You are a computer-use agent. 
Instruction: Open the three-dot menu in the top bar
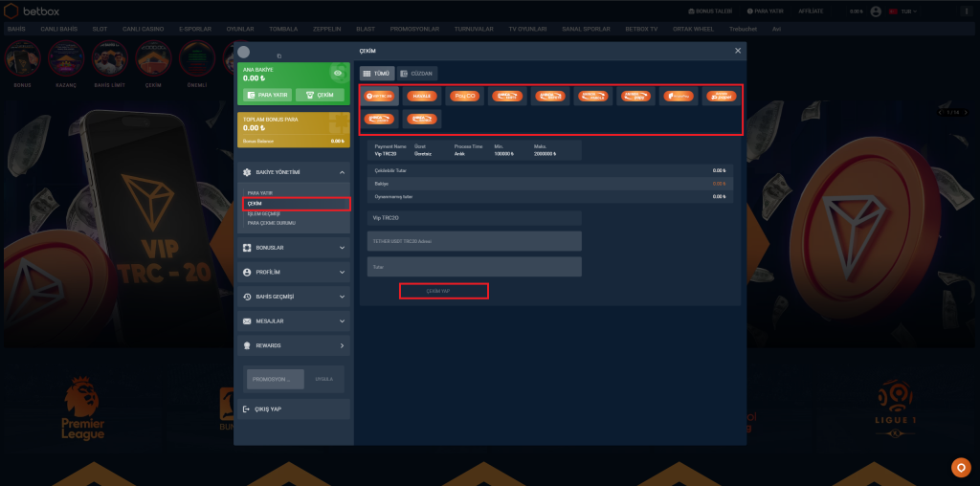click(x=967, y=11)
